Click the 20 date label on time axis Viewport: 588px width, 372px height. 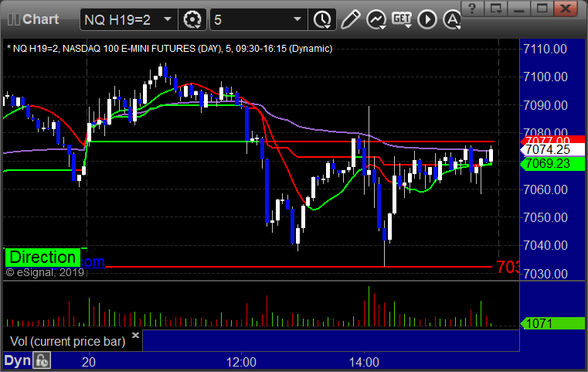pyautogui.click(x=89, y=362)
